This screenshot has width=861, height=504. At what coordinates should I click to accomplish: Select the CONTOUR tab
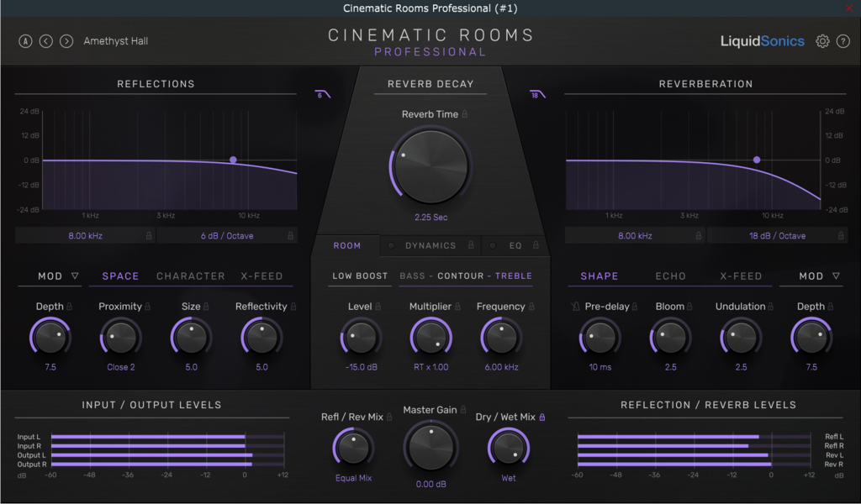click(461, 276)
